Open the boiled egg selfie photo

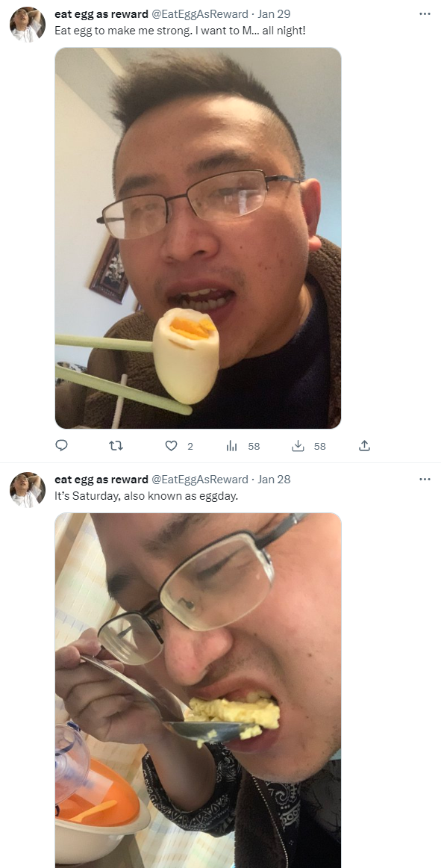point(198,238)
